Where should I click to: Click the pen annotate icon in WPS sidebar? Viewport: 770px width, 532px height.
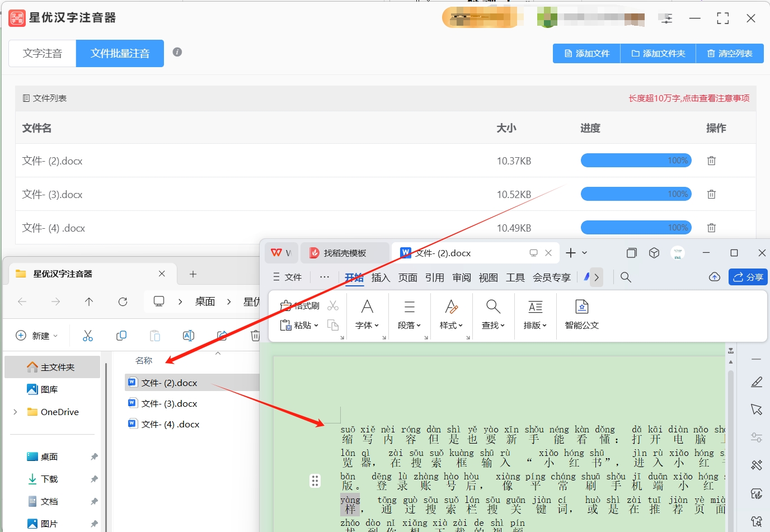[x=757, y=382]
